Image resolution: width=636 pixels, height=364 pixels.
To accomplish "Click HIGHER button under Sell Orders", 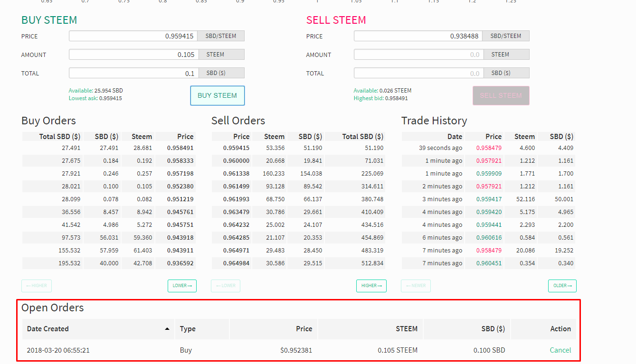I will point(371,286).
